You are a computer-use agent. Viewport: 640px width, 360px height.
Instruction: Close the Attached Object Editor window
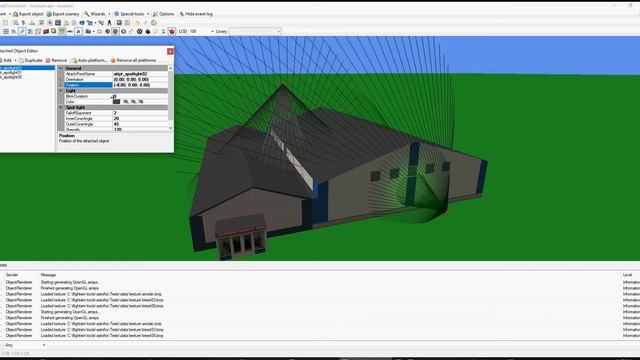click(x=170, y=51)
